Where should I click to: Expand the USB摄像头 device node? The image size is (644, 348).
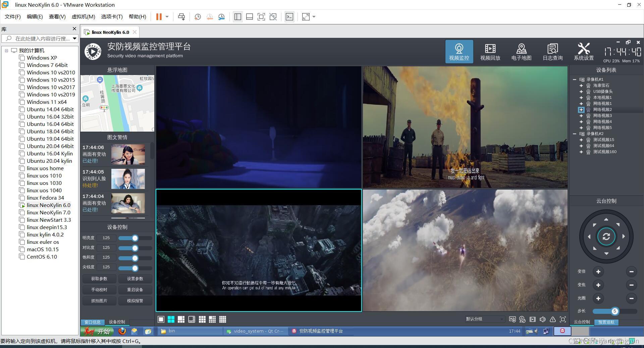pos(581,91)
